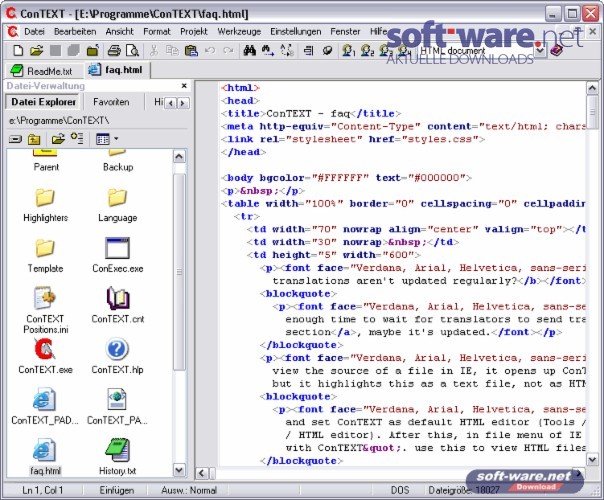Click the Print toolbar icon
This screenshot has height=500, width=604.
point(114,50)
